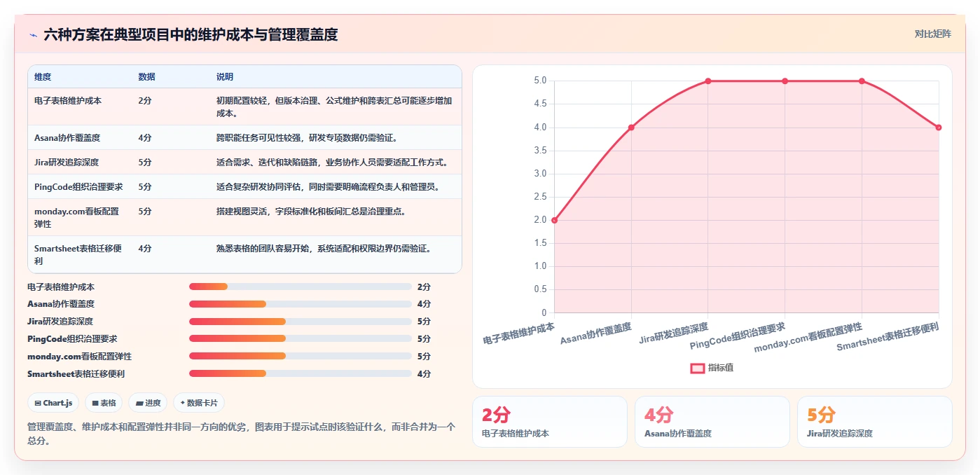Click the Smartsheet表格迁移便利 progress bar

coord(300,373)
